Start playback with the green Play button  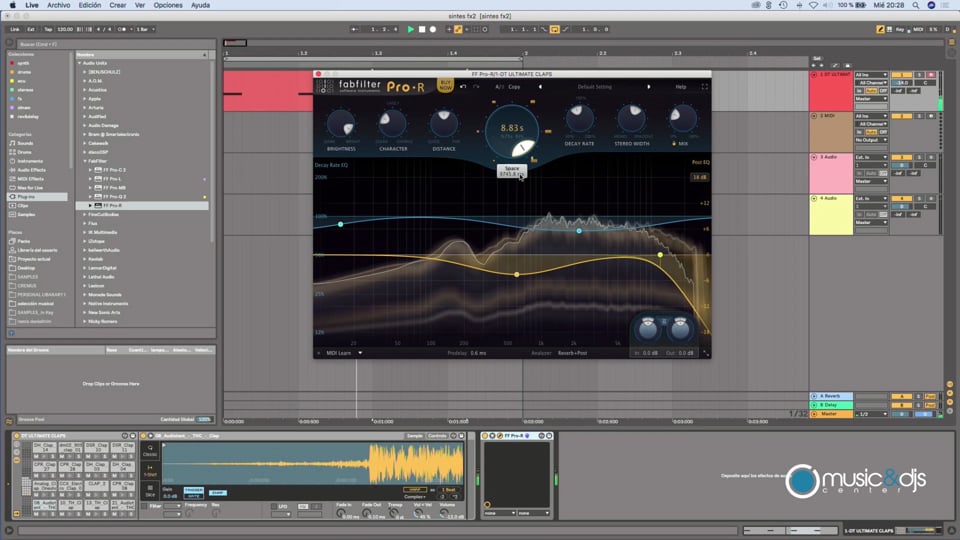(411, 29)
